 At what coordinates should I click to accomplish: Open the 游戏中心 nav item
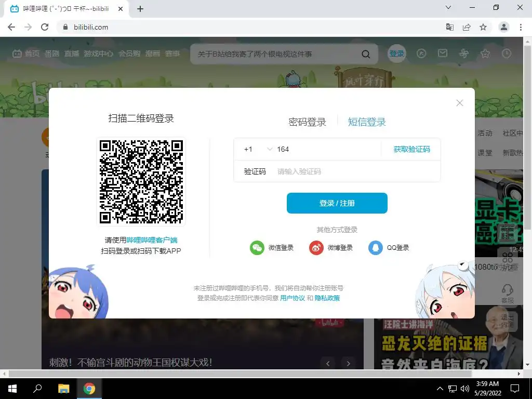(98, 54)
